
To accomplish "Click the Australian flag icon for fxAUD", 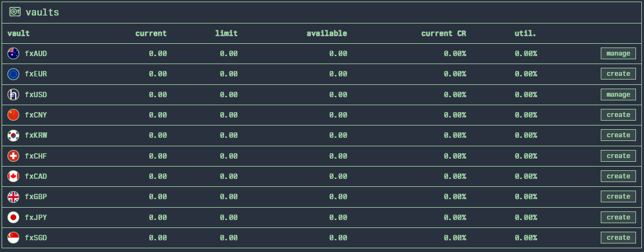I will tap(13, 53).
